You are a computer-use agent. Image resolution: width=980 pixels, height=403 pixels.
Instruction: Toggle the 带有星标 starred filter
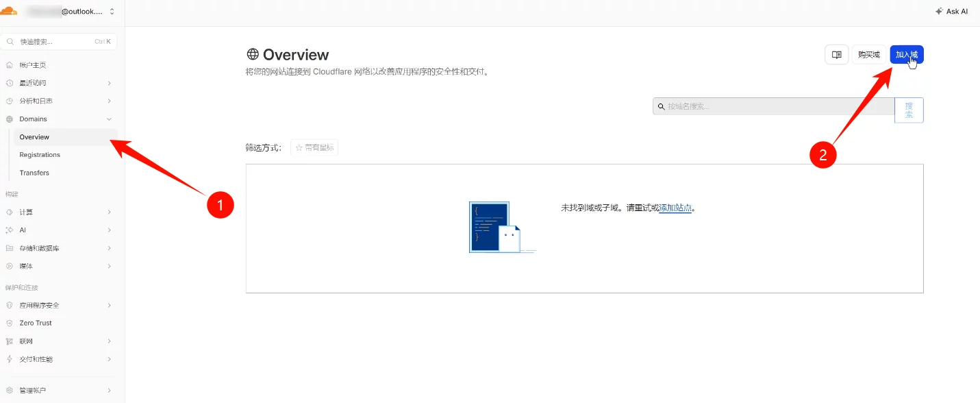(x=314, y=147)
